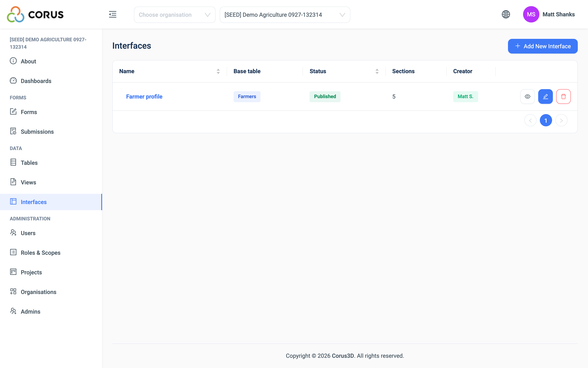Open Roles & Scopes in the sidebar
588x368 pixels.
[x=51, y=253]
